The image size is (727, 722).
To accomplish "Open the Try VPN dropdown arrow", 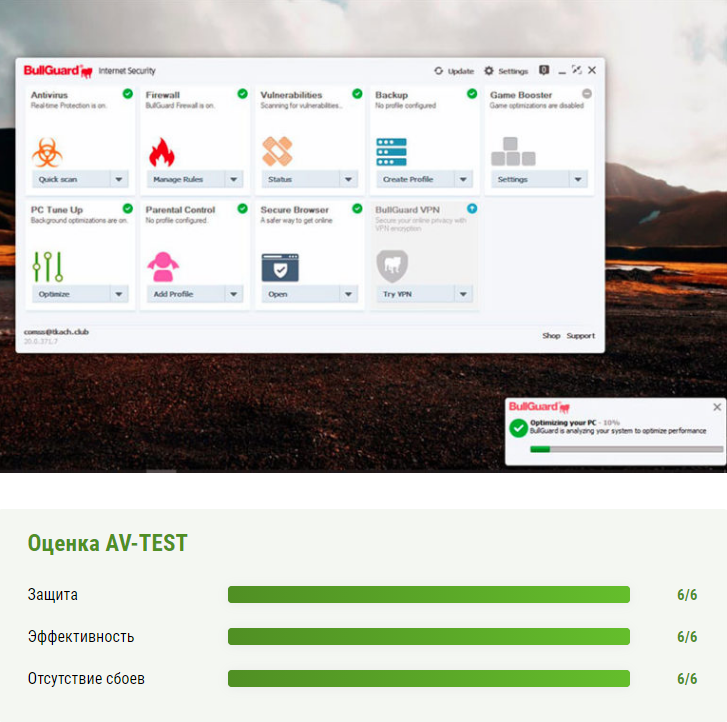I will click(x=463, y=294).
